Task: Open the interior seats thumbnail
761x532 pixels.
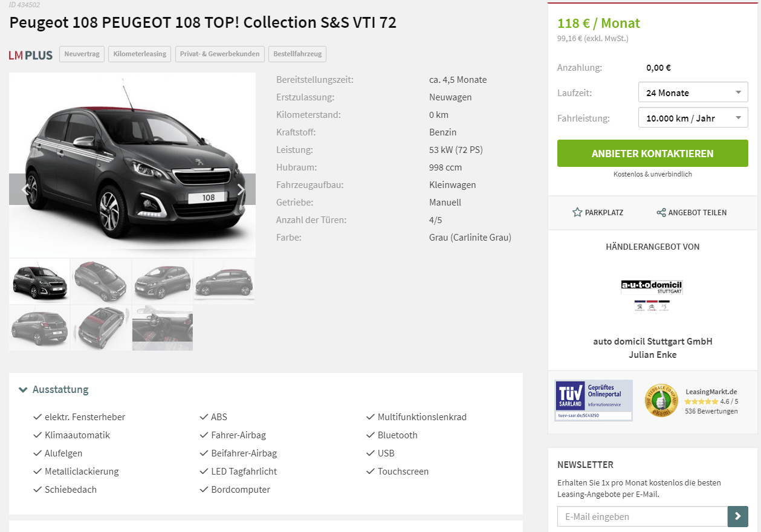Action: (163, 328)
